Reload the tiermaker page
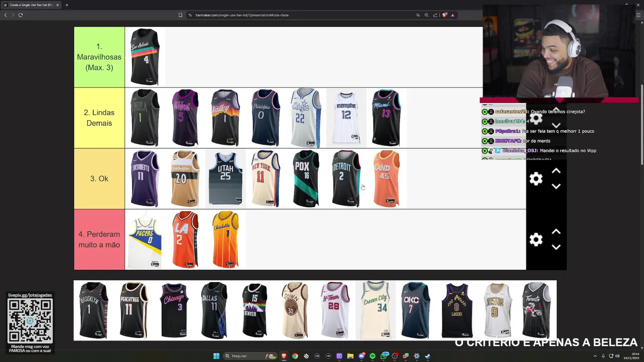Screen dimensions: 644x362 click(21, 15)
